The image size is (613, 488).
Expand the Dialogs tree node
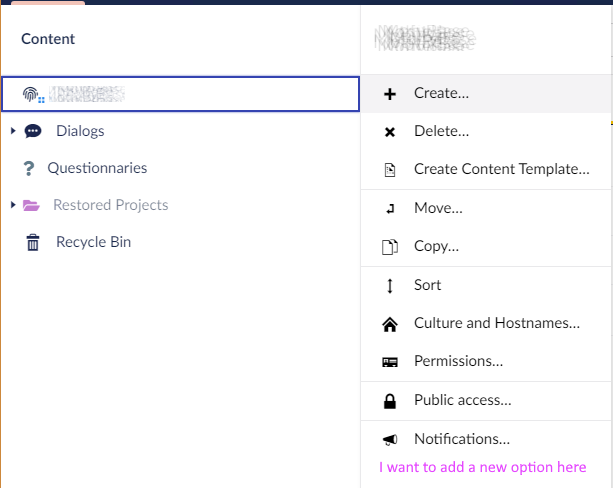(13, 131)
